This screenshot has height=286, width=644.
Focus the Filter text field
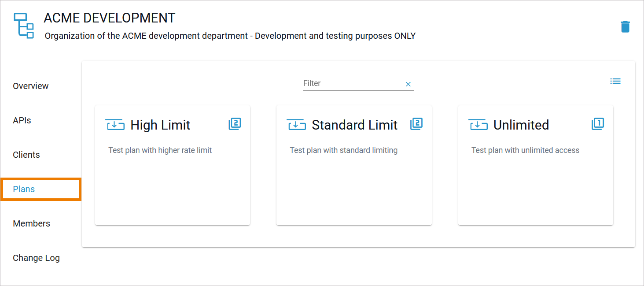click(x=352, y=83)
